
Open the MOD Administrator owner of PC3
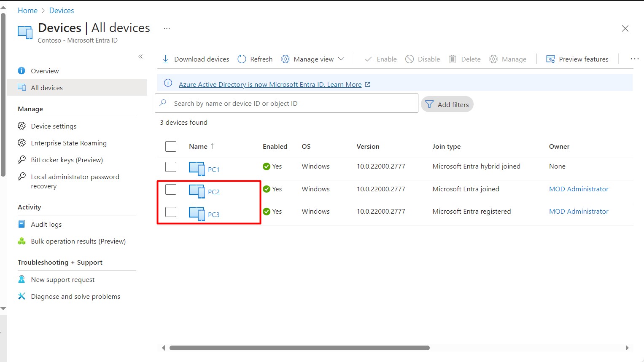[579, 211]
